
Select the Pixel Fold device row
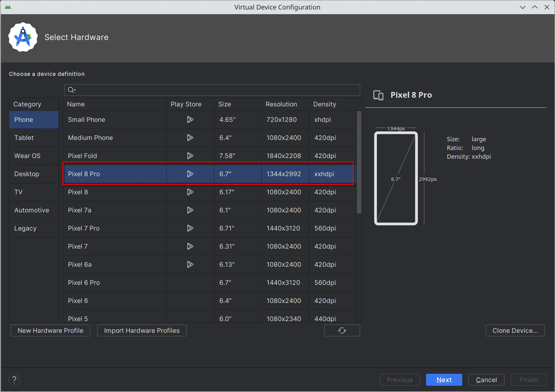[x=210, y=156]
